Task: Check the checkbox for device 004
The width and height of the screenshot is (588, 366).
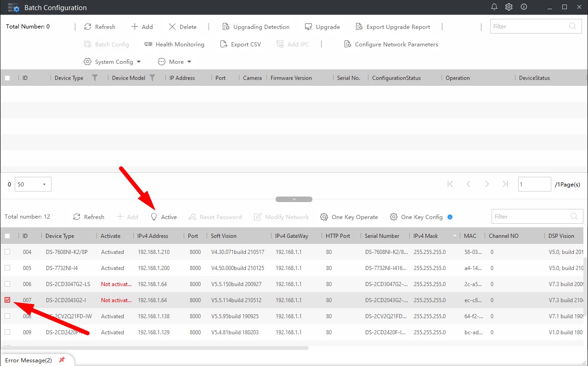Action: tap(7, 252)
